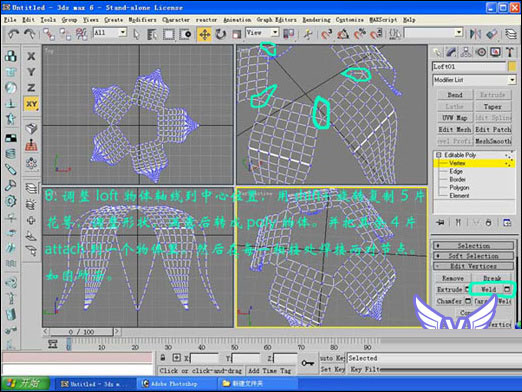
Task: Select the Border sub-object level
Action: tap(458, 179)
